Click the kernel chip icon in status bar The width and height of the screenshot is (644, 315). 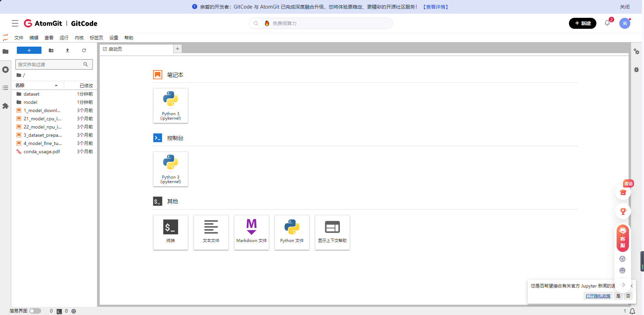[74, 311]
